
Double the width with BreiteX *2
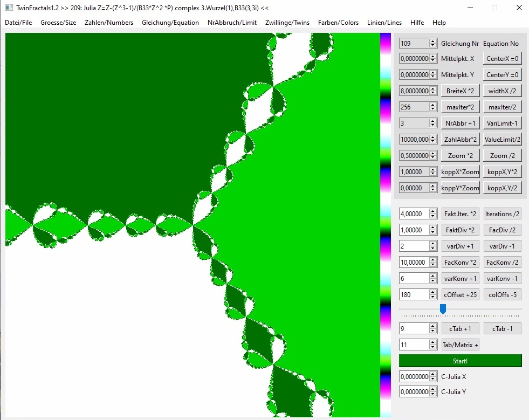[460, 91]
